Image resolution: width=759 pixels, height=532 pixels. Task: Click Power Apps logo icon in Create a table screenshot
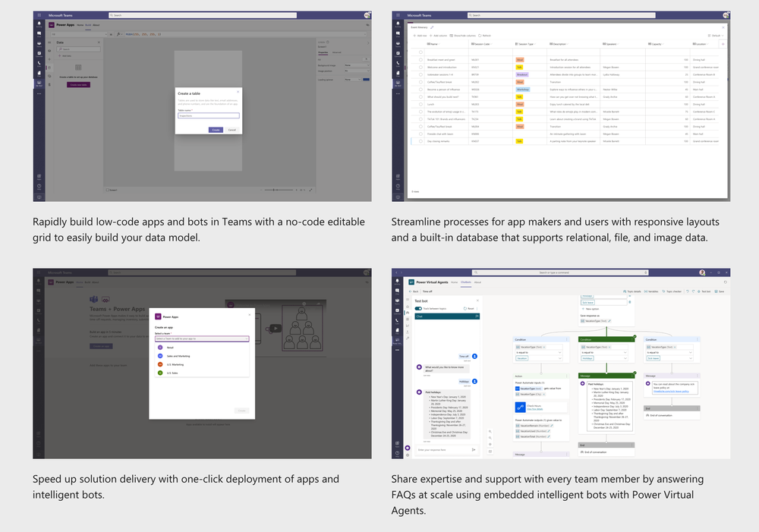coord(52,25)
